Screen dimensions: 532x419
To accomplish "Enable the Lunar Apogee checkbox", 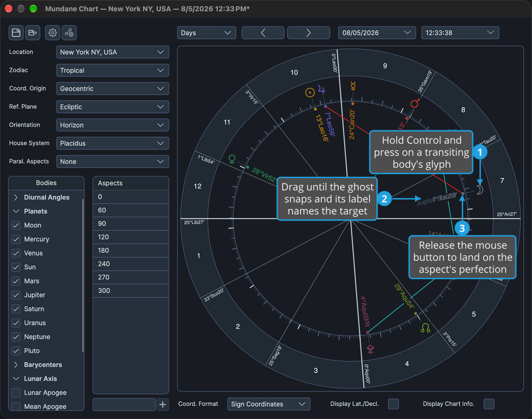I will (16, 393).
